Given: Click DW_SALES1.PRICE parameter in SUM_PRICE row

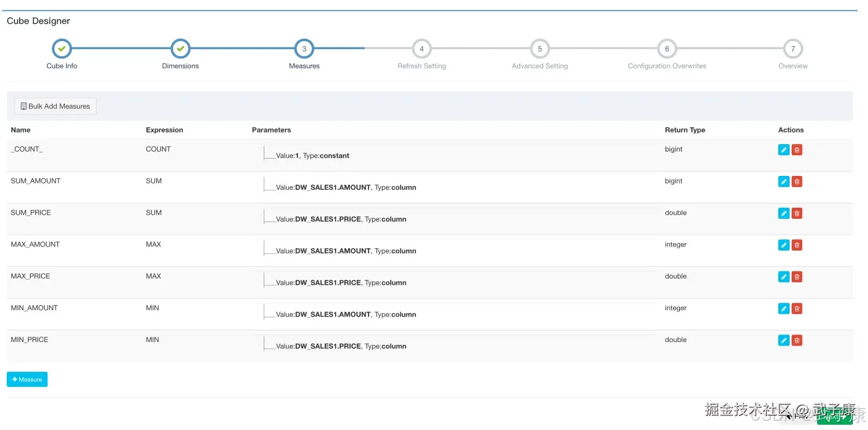Looking at the screenshot, I should [341, 219].
